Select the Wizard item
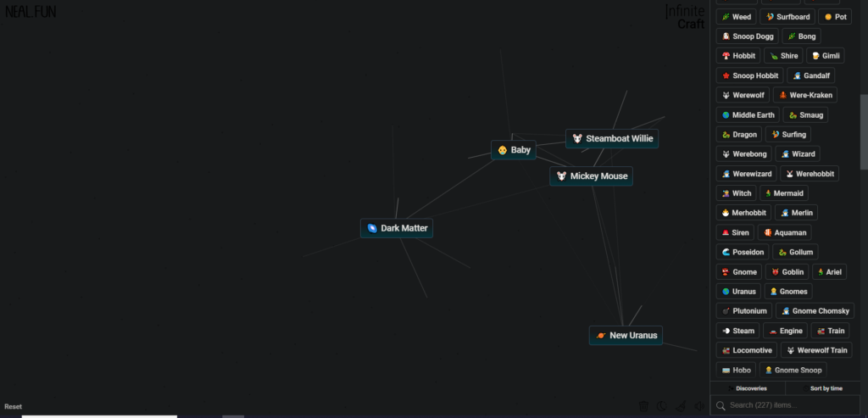The image size is (868, 418). click(x=797, y=154)
